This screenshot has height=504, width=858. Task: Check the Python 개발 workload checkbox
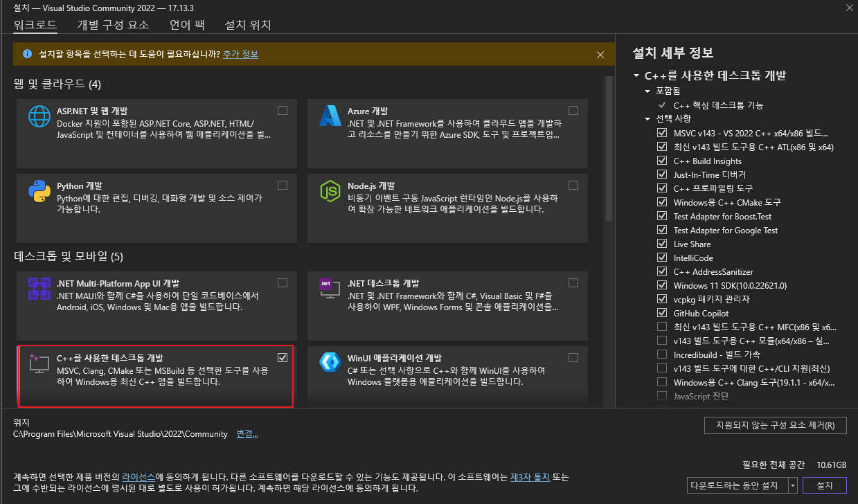point(283,186)
